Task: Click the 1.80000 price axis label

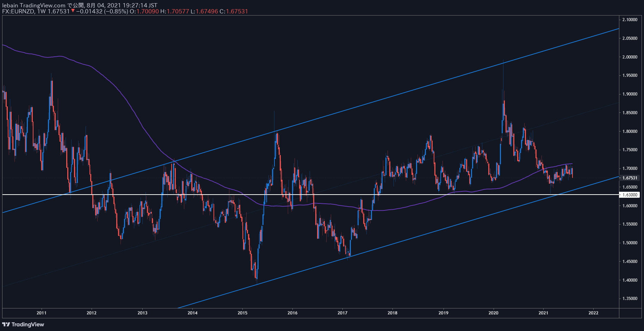Action: pos(630,131)
